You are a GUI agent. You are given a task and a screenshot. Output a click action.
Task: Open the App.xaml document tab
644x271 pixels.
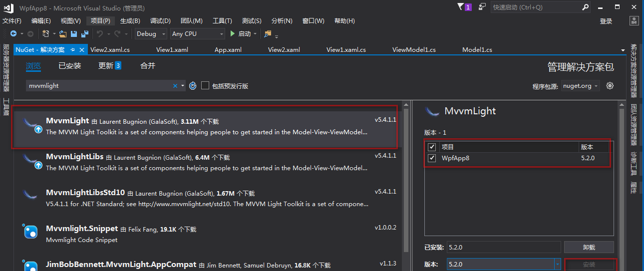tap(228, 50)
